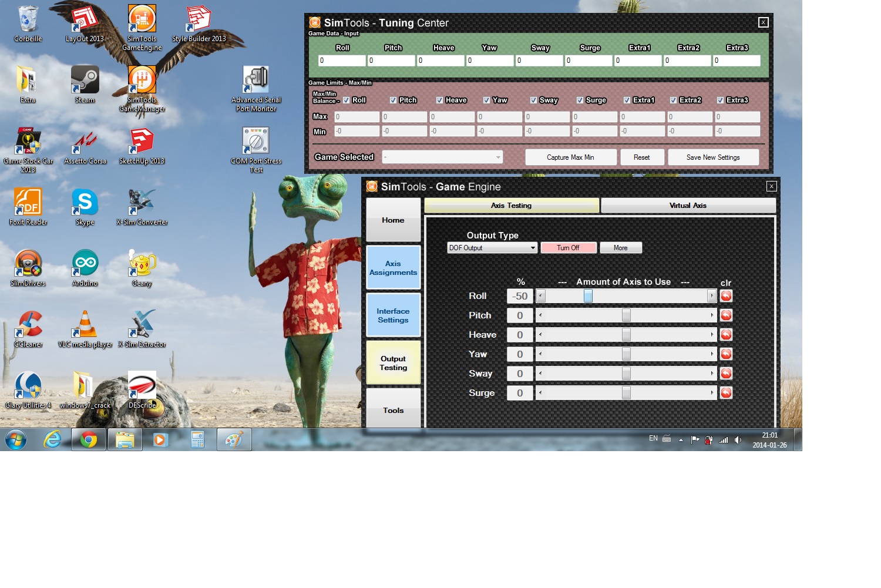881x588 pixels.
Task: Click the Reset button in Tuning Center
Action: click(x=642, y=157)
